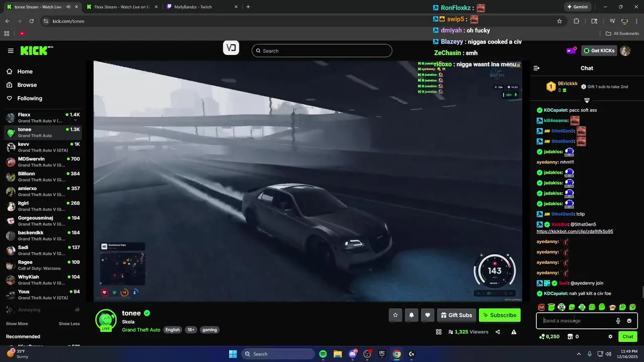This screenshot has width=644, height=362.
Task: Click the Kick search field
Action: [322, 51]
